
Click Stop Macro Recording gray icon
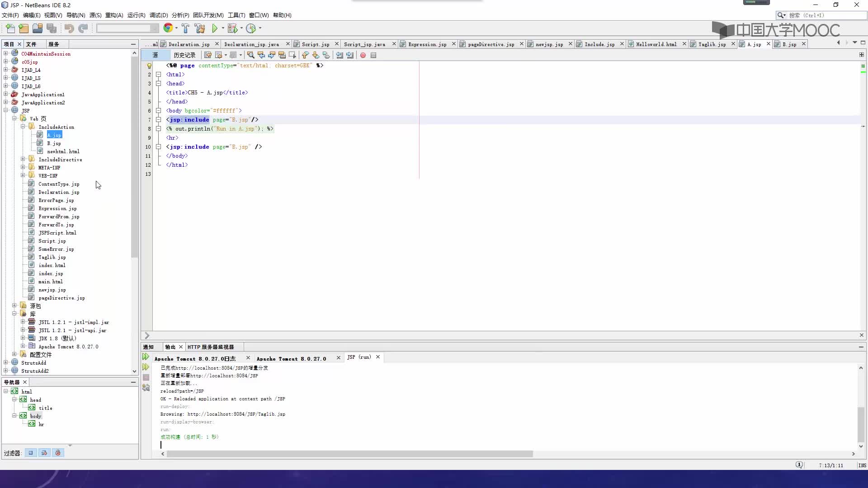(x=373, y=55)
